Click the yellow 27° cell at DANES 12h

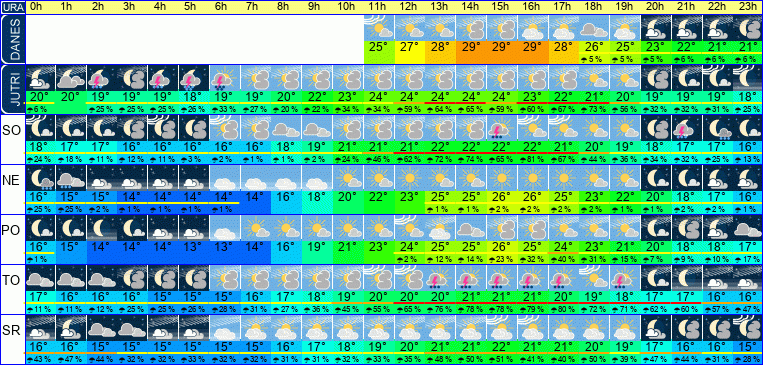click(409, 48)
